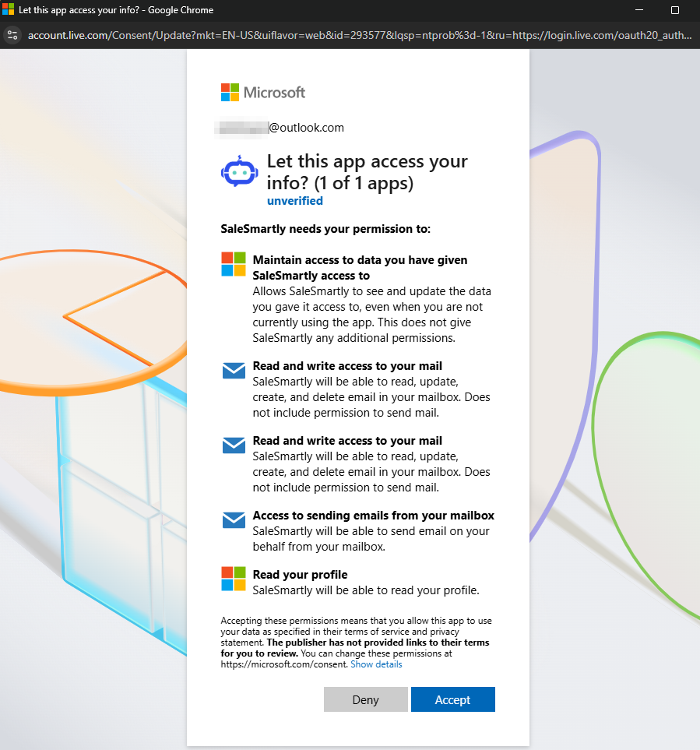Screen dimensions: 700x750
Task: Click the Microsoft logo at the top
Action: tap(262, 93)
